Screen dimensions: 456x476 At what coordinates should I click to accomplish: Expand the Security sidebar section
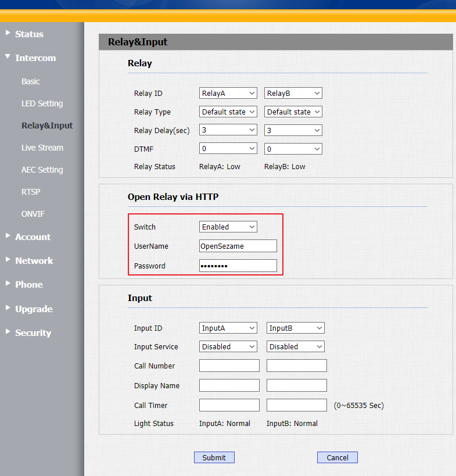(33, 333)
